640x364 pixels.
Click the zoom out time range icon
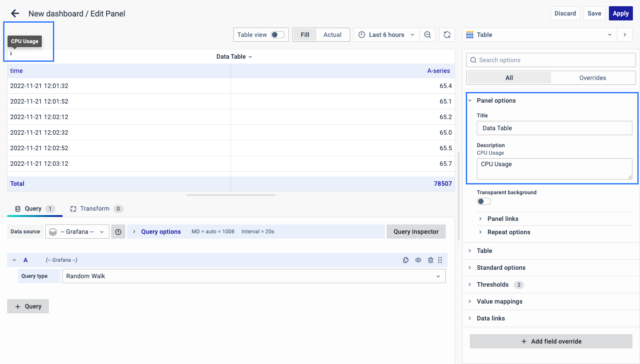pyautogui.click(x=427, y=35)
